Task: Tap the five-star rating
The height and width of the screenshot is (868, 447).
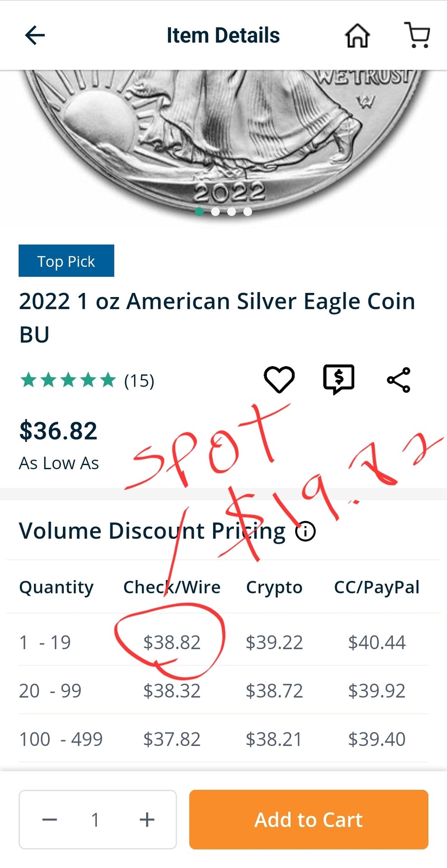Action: (x=68, y=380)
